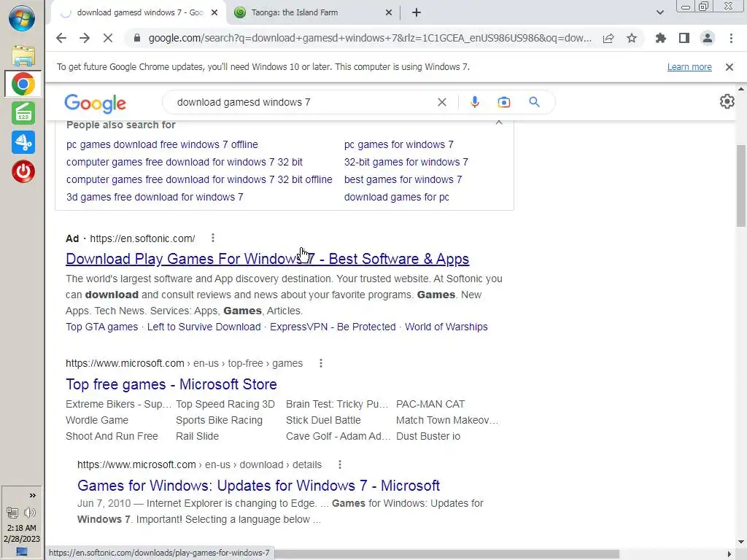
Task: Open Games for Windows: Updates result
Action: coord(258,485)
